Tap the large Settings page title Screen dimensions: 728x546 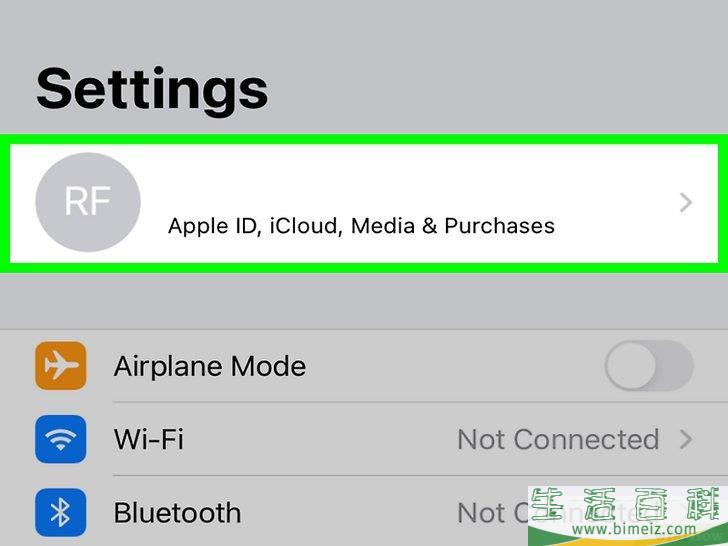click(152, 89)
